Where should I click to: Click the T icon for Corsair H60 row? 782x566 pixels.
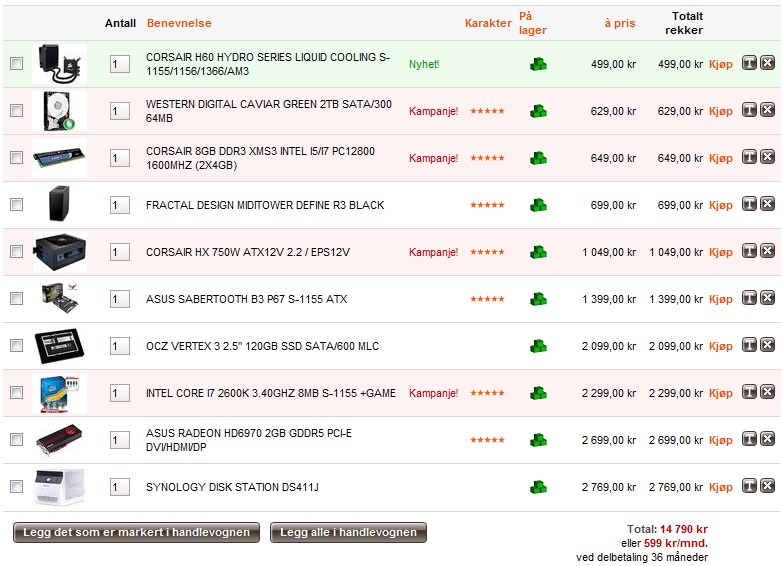pos(749,63)
